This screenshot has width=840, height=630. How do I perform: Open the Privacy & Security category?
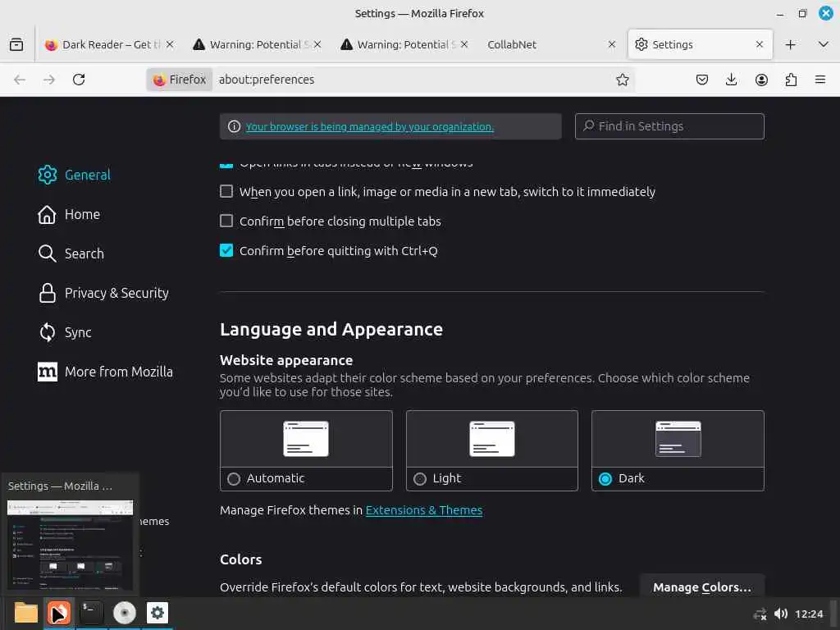[103, 293]
